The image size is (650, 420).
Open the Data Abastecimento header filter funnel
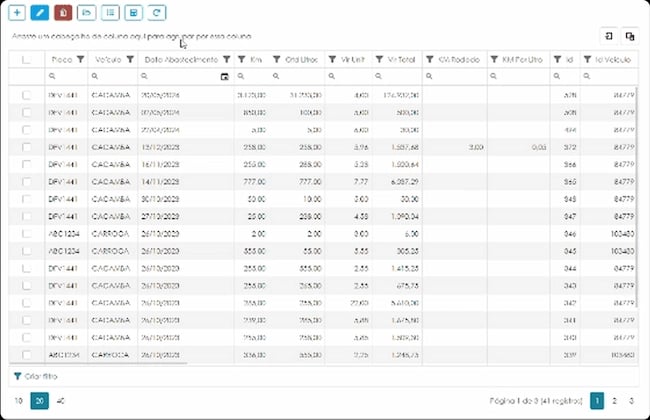226,59
